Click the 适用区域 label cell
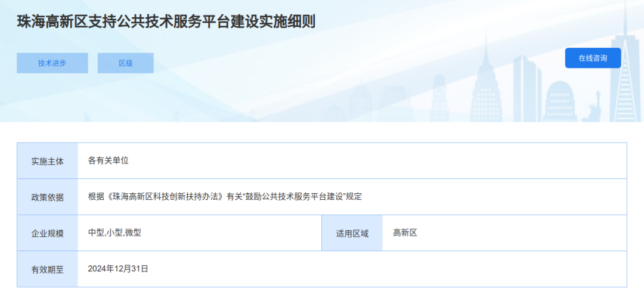 (x=352, y=233)
